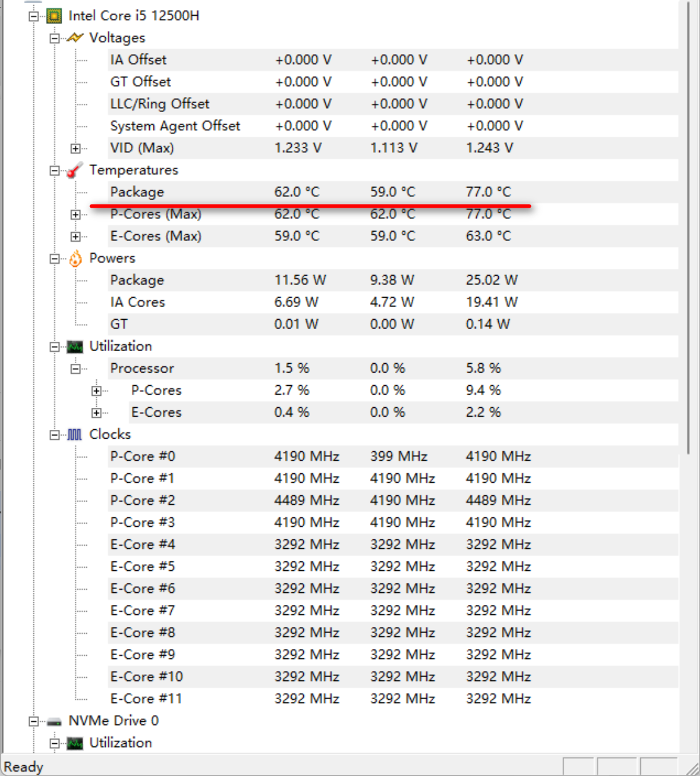Screen dimensions: 700x776
Task: Collapse the Clocks section
Action: click(x=55, y=435)
